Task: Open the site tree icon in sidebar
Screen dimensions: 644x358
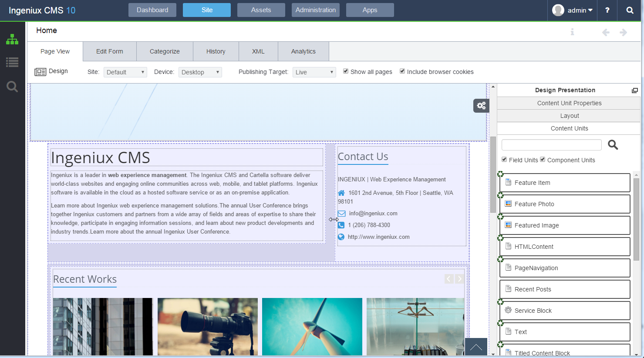Action: (12, 40)
